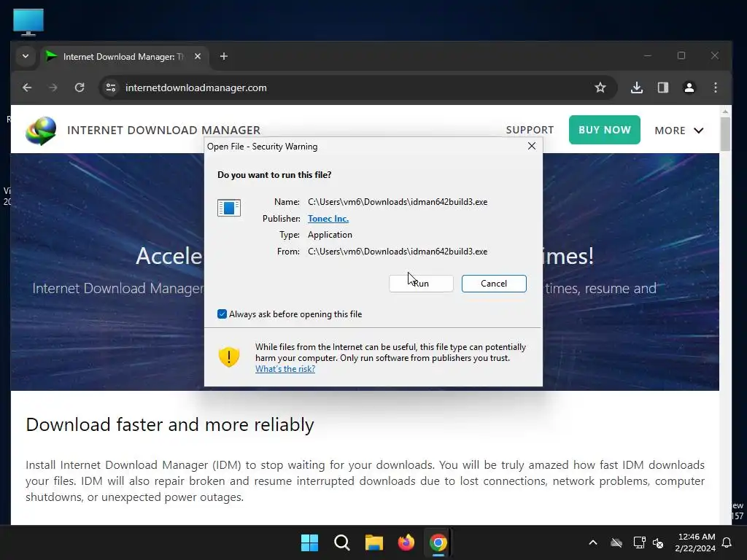
Task: Open Chrome three-dot menu
Action: pyautogui.click(x=716, y=87)
